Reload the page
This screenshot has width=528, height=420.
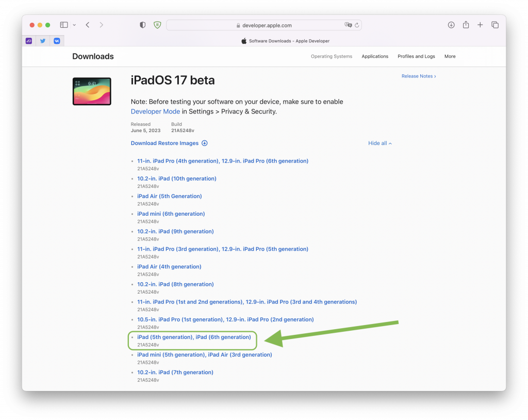point(357,25)
